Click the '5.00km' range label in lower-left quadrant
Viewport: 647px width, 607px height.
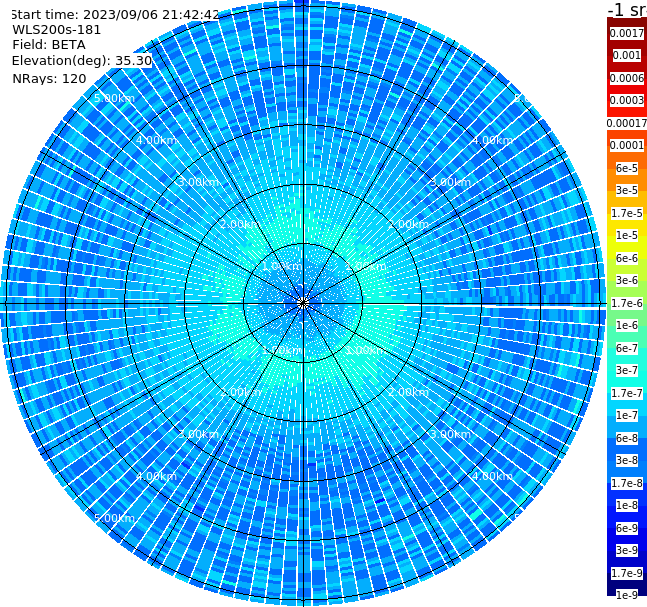pos(114,518)
